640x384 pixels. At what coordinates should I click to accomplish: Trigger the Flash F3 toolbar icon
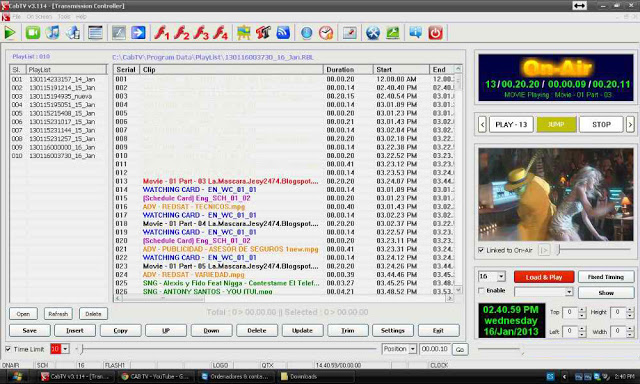pos(201,33)
